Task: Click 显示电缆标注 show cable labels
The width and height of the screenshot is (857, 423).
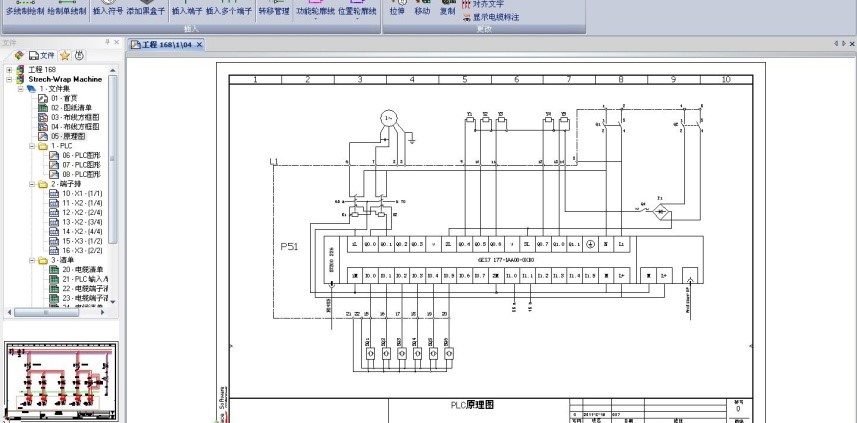Action: (491, 17)
